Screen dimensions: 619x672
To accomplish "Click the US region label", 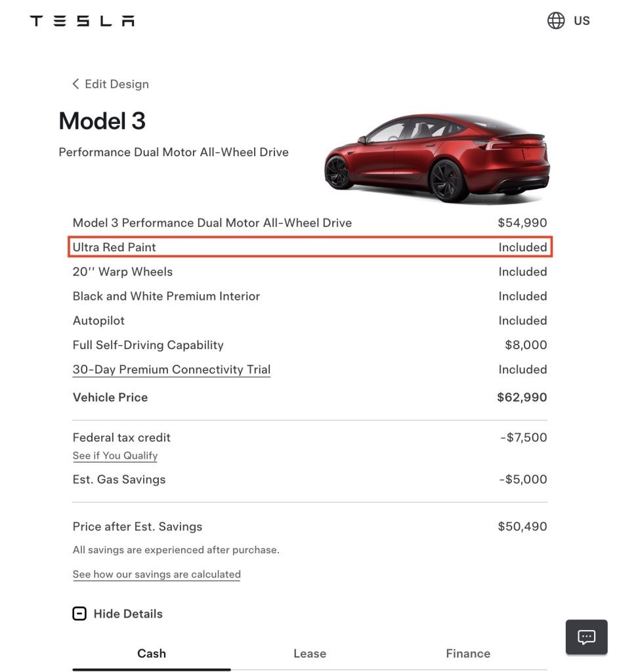I will [582, 21].
